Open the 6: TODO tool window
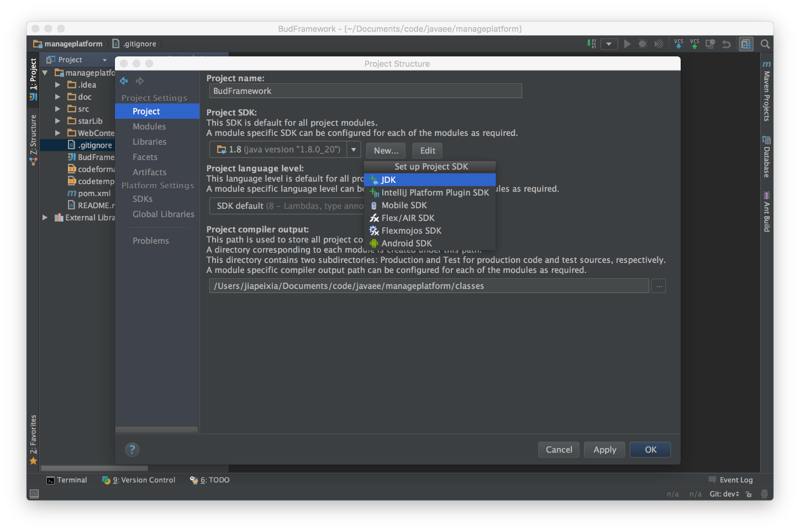The height and width of the screenshot is (532, 800). (x=210, y=480)
